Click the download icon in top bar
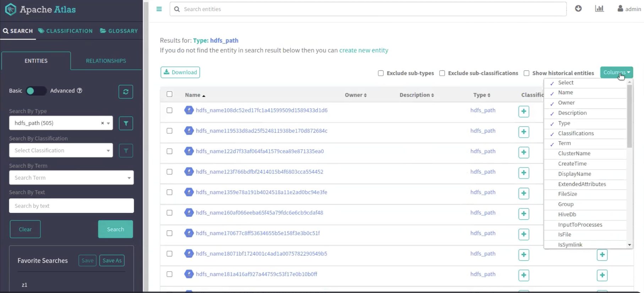Screen dimensions: 644x293 pyautogui.click(x=578, y=9)
